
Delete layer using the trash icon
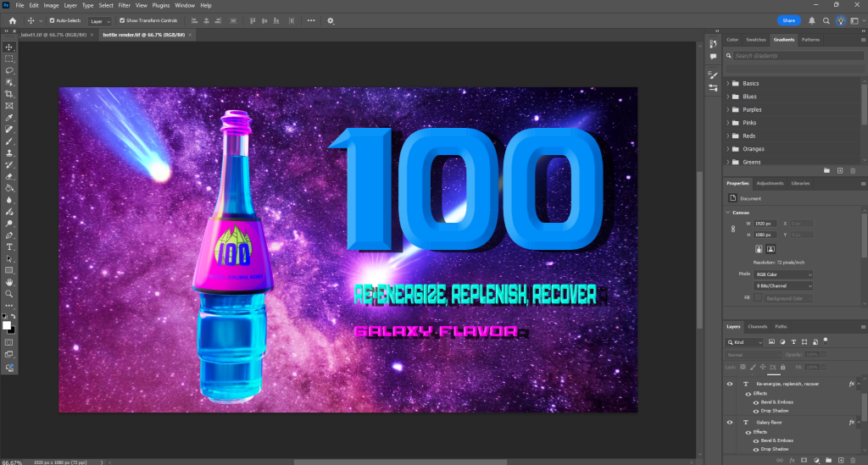point(853,460)
